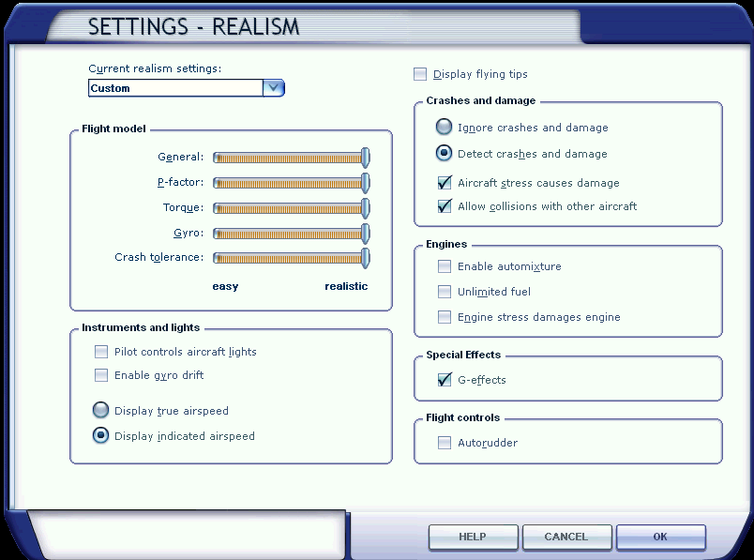The image size is (754, 560).
Task: Select Display true airspeed option
Action: pos(100,410)
